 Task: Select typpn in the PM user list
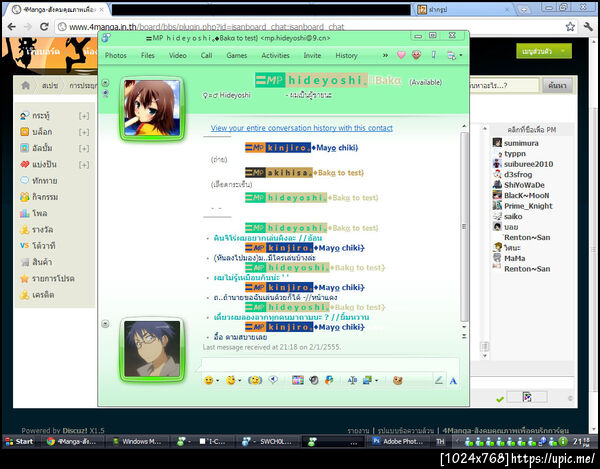515,153
